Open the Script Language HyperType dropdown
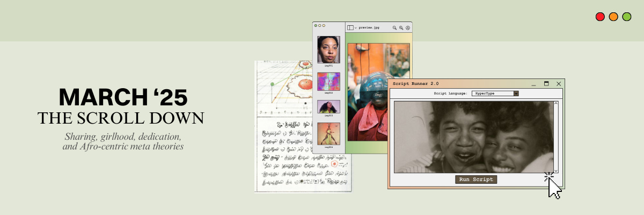This screenshot has height=215, width=644. coord(495,93)
